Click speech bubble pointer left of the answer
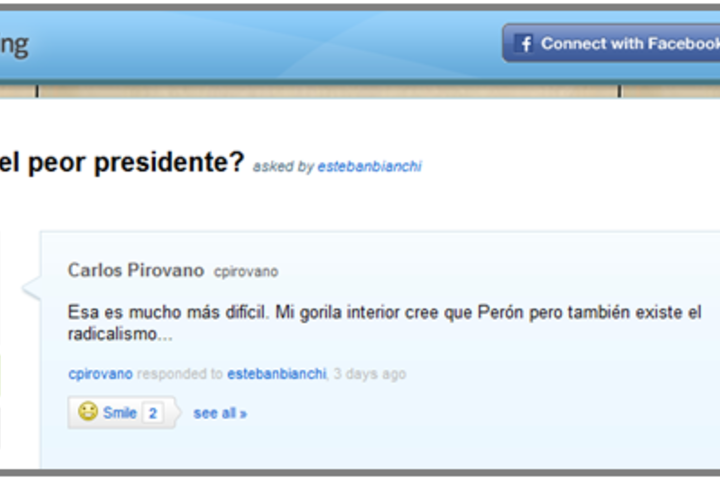The image size is (720, 480). click(x=31, y=288)
